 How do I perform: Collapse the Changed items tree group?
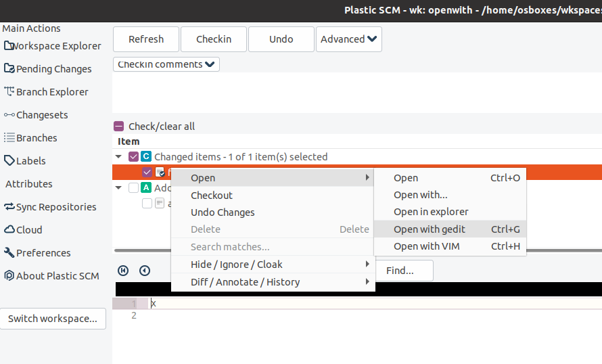point(118,157)
